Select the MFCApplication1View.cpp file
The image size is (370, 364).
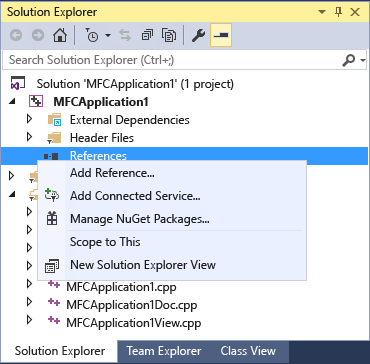(134, 323)
